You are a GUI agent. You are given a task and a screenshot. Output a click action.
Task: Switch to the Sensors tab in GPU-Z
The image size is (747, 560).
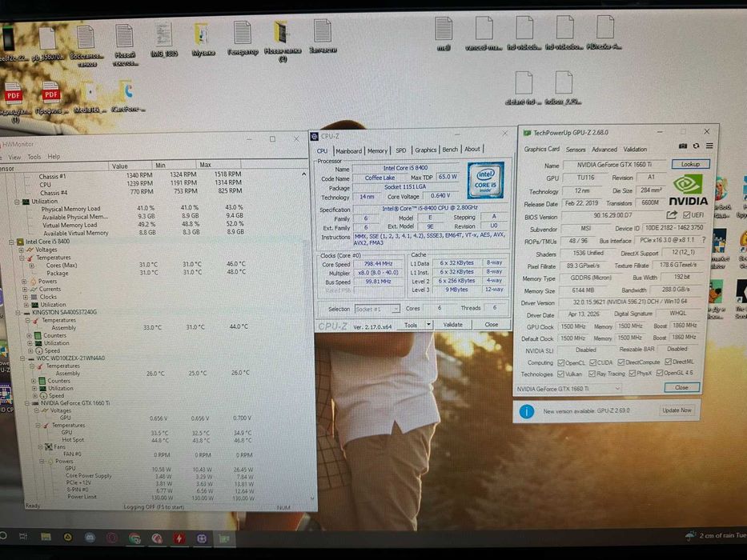pyautogui.click(x=576, y=150)
